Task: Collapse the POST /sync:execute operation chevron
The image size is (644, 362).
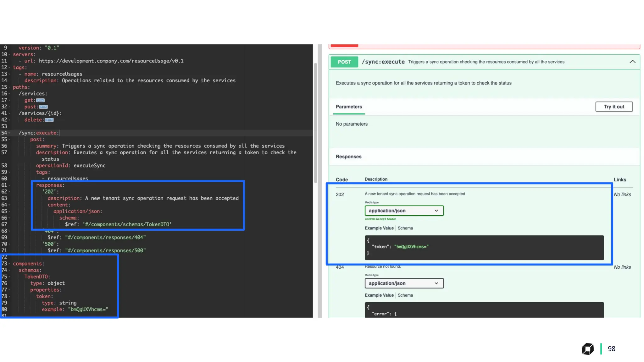Action: [632, 62]
